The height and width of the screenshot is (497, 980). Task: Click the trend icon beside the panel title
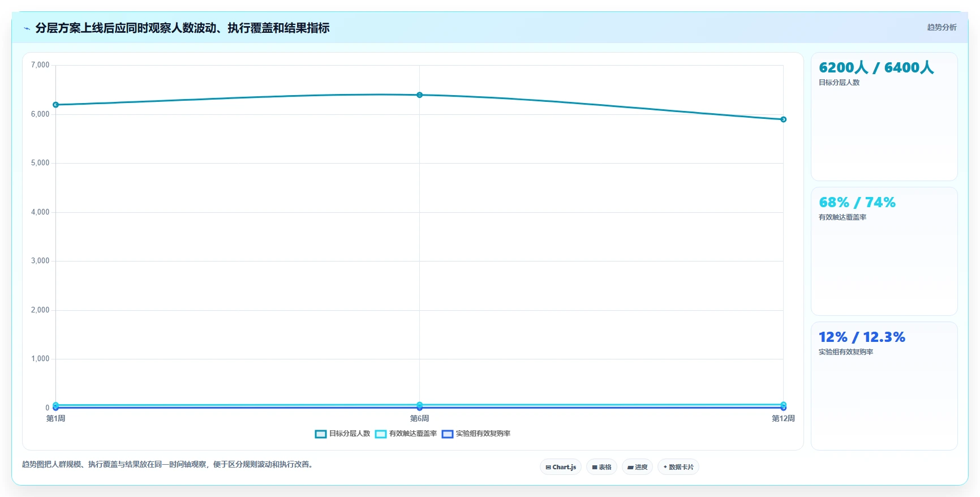pyautogui.click(x=27, y=28)
